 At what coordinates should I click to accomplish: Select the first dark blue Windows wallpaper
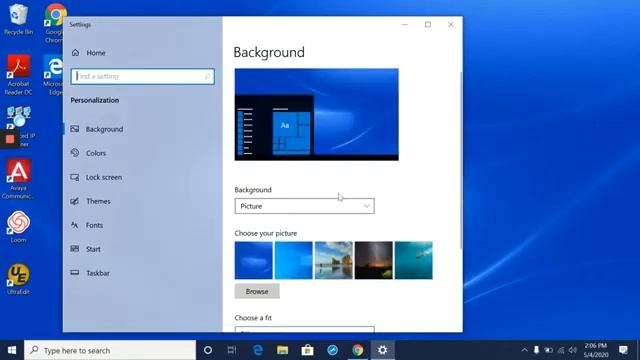pyautogui.click(x=253, y=260)
